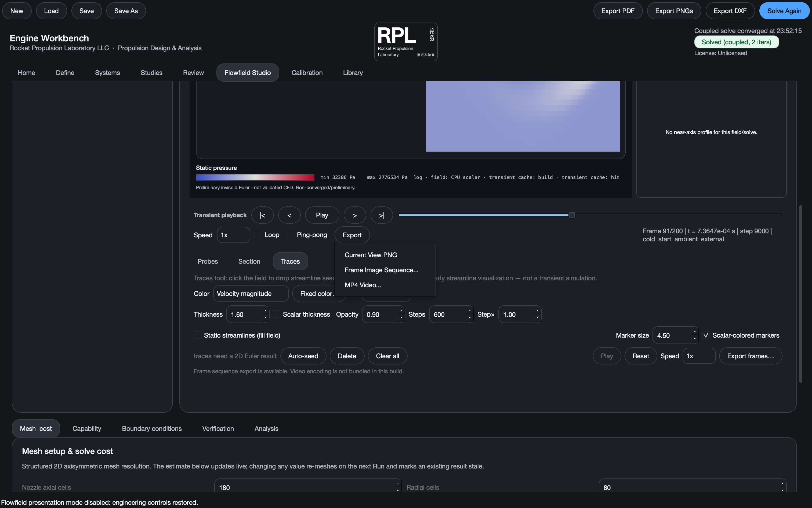Enable the Ping-pong checkbox
This screenshot has width=812, height=508.
tap(290, 234)
